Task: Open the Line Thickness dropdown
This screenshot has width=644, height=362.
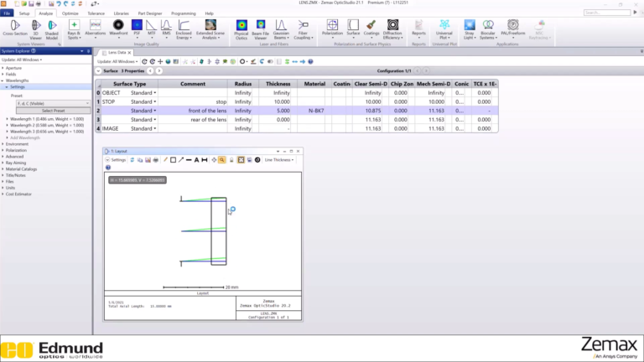Action: point(279,160)
